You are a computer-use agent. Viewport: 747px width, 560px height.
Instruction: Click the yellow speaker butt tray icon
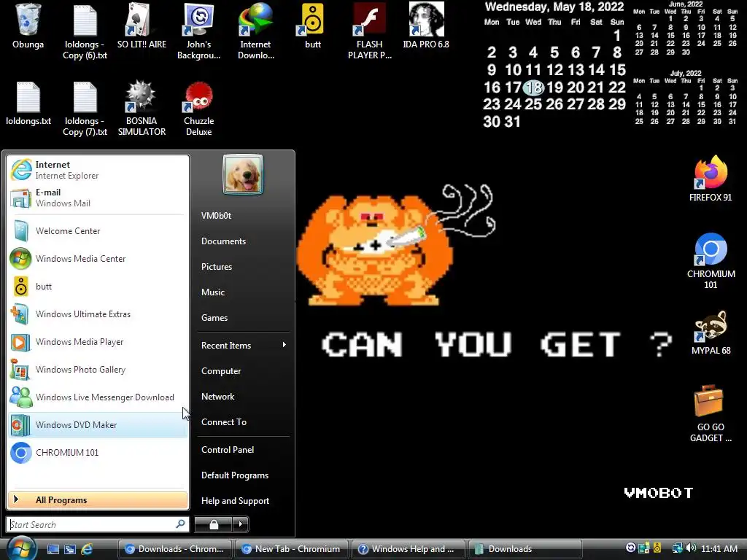click(657, 548)
